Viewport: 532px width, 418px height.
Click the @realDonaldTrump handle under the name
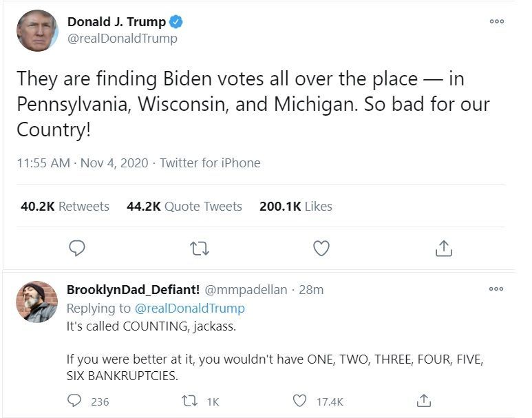click(122, 39)
